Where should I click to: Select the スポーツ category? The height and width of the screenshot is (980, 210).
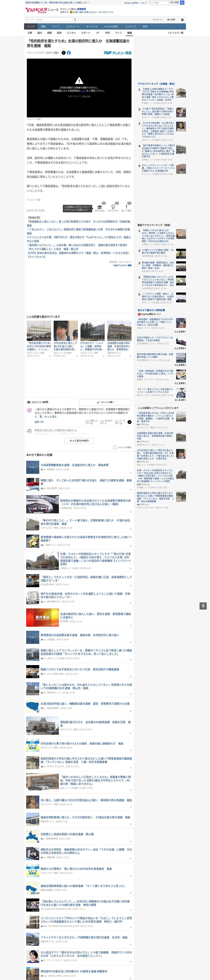click(x=86, y=33)
